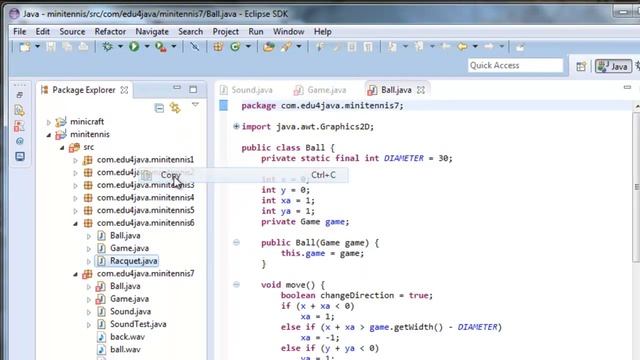Choose Copy from the context menu
Viewport: 640px width, 360px height.
244,175
